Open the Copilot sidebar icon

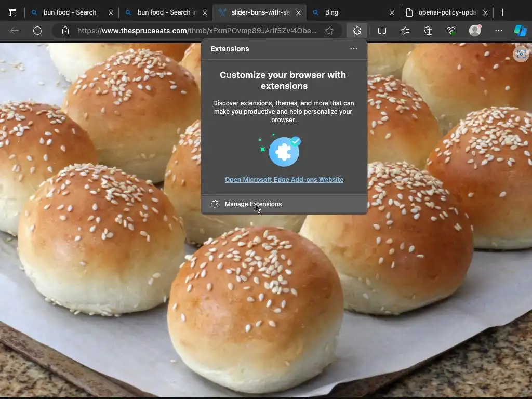[x=520, y=31]
